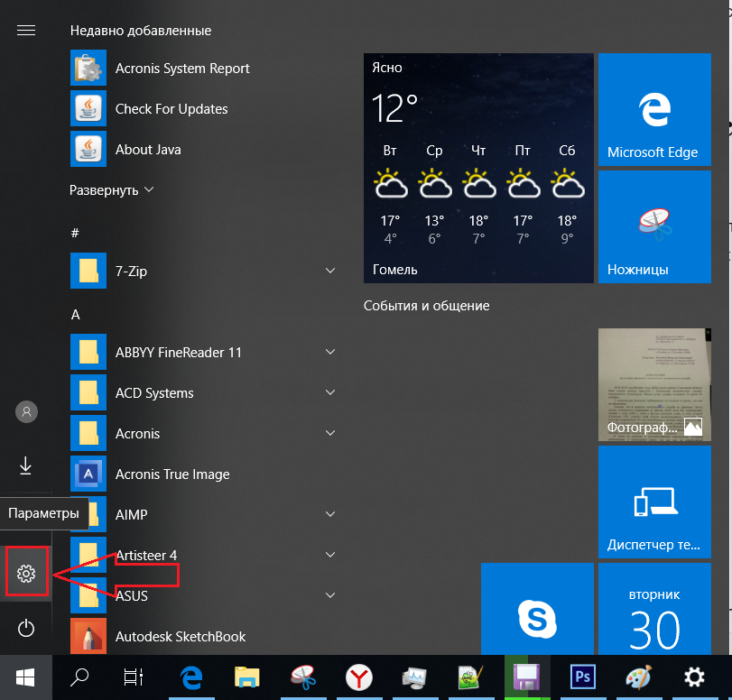Viewport: 732px width, 700px height.
Task: Open the Фотографии photo tile
Action: coord(654,384)
